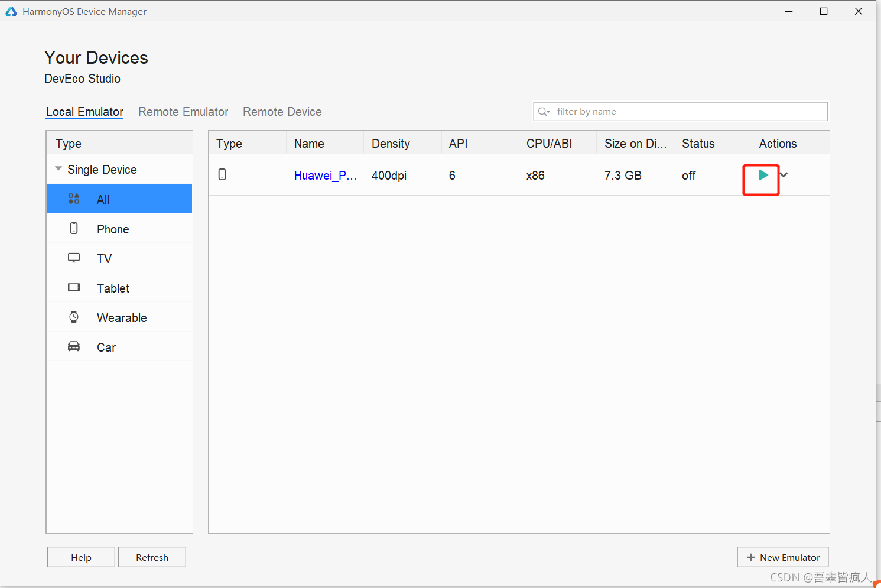Focus the filter by name search field
Image resolution: width=881 pixels, height=588 pixels.
pyautogui.click(x=680, y=112)
